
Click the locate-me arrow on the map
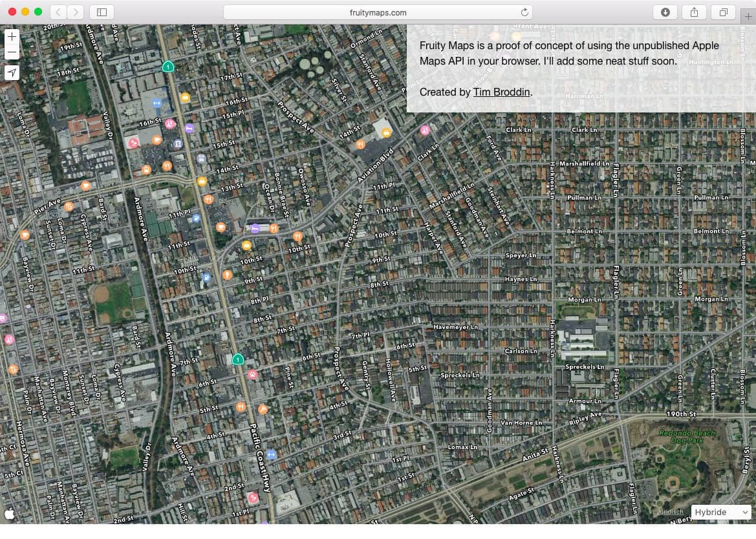point(12,72)
